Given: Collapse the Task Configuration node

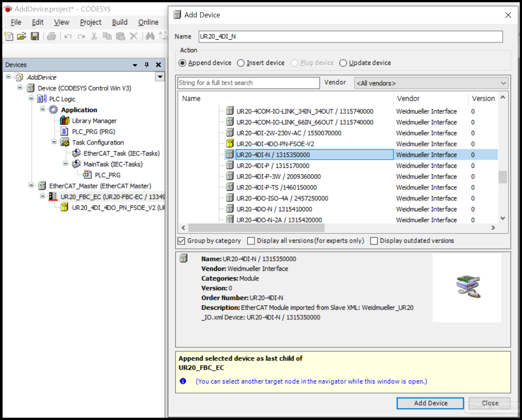Looking at the screenshot, I should 54,142.
